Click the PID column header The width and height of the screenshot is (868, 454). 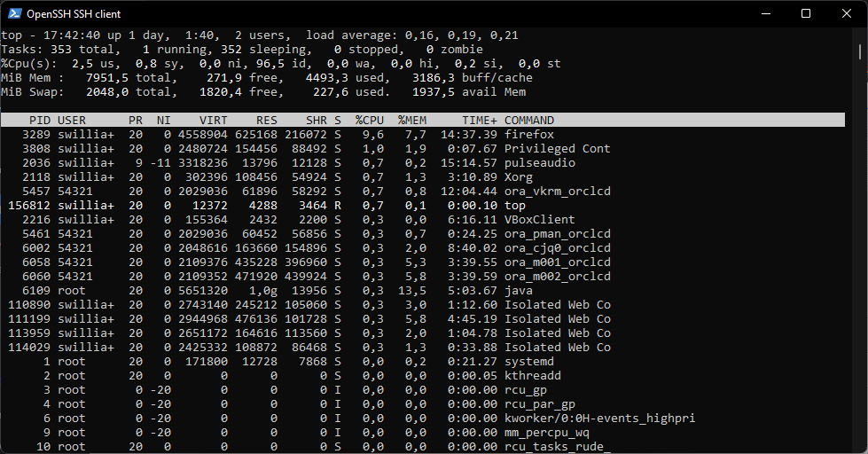coord(39,121)
